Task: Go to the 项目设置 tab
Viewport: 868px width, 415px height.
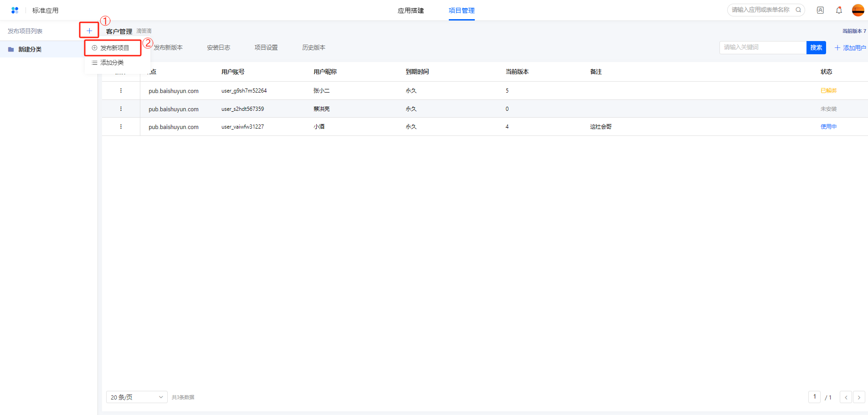Action: pos(266,47)
